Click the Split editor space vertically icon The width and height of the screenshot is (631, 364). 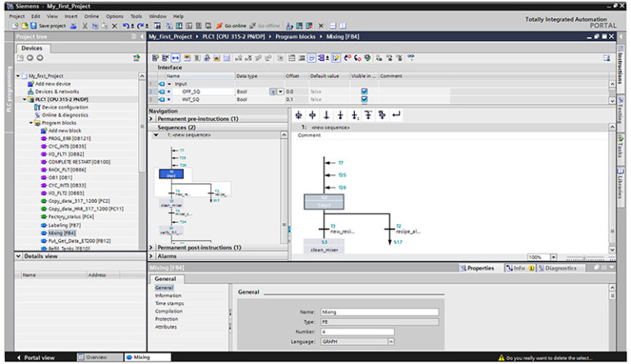(x=343, y=25)
